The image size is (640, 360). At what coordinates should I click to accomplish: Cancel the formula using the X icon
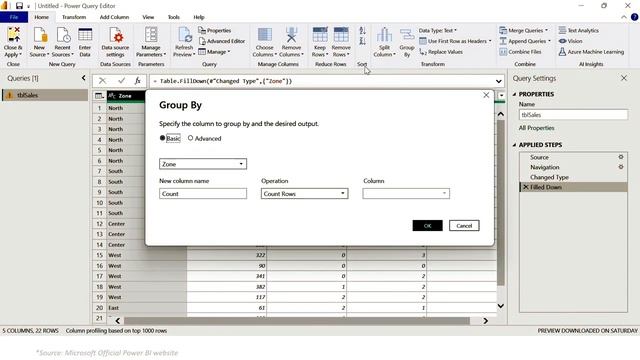point(102,81)
